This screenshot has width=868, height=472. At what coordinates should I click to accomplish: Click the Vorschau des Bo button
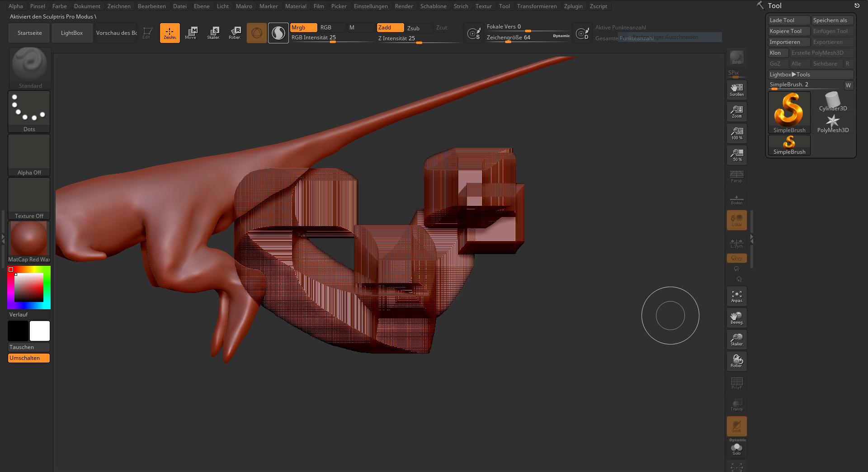point(116,33)
